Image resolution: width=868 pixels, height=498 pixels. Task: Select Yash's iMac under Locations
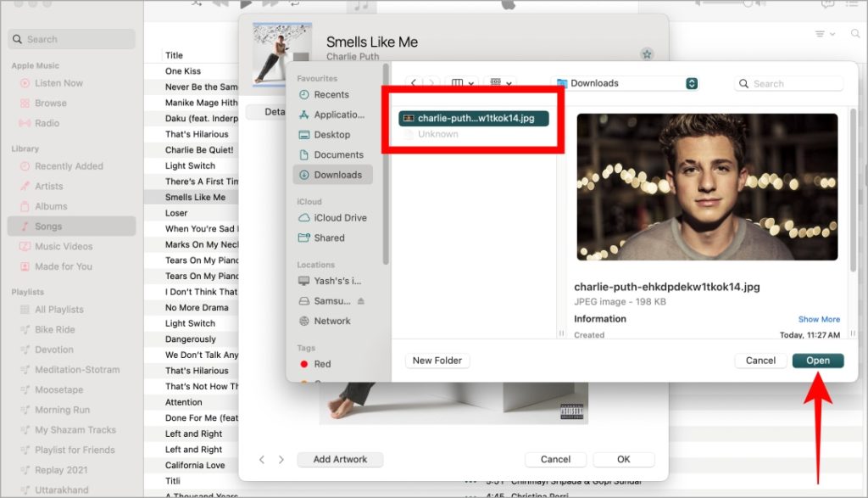[331, 281]
